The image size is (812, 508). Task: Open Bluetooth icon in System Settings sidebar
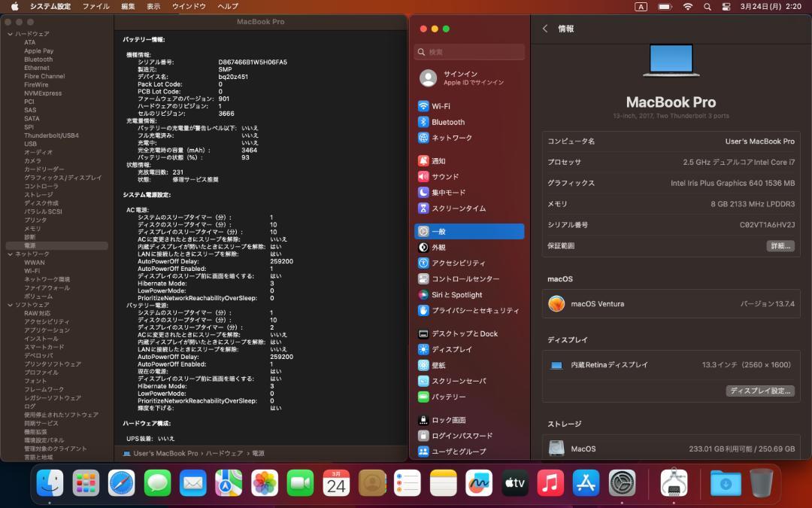(x=423, y=122)
